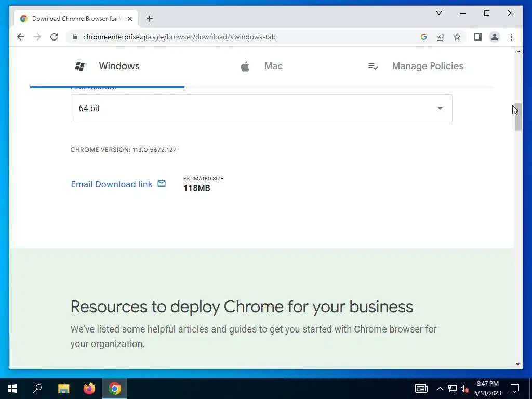Launch Firefox from the taskbar
Screen dimensions: 532x399
pyautogui.click(x=89, y=389)
